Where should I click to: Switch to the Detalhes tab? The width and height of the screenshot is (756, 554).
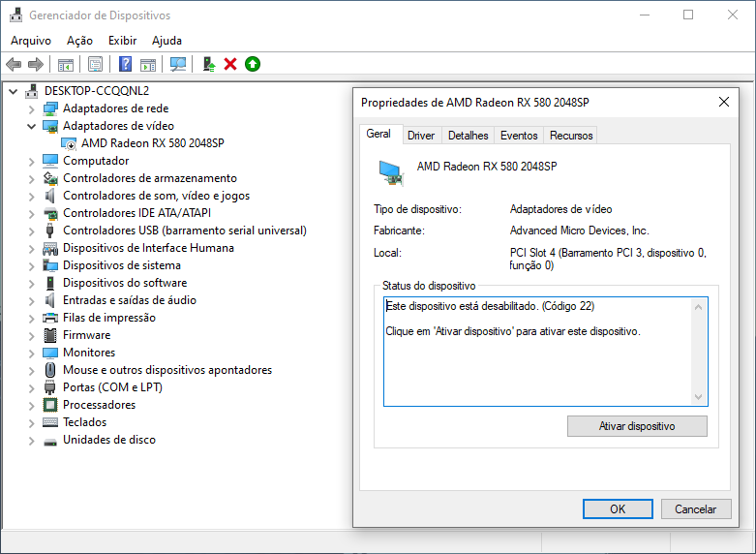tap(469, 136)
